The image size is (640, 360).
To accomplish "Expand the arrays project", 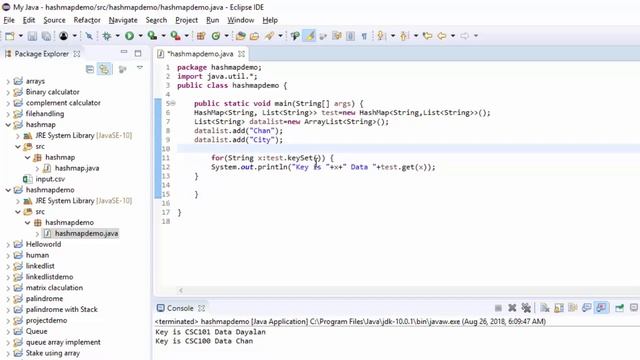I will pos(8,81).
